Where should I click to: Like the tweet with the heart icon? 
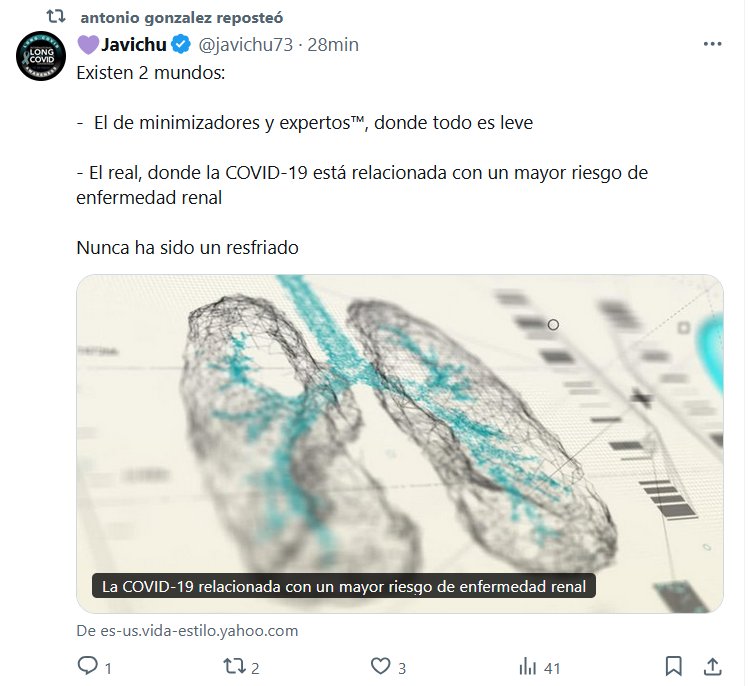coord(380,666)
